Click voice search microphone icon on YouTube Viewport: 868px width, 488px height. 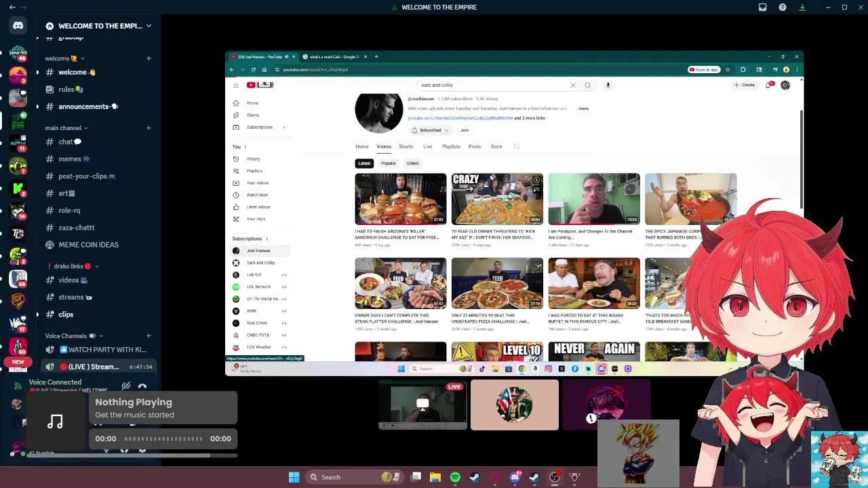(x=608, y=85)
